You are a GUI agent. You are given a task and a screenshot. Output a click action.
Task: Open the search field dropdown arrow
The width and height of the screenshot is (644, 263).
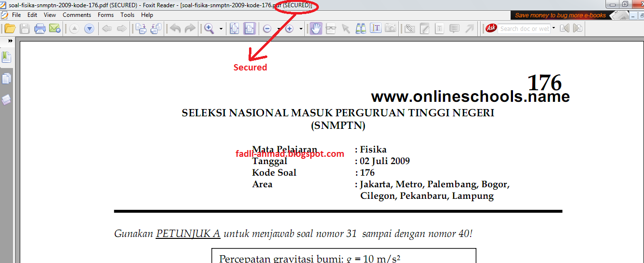coord(553,28)
